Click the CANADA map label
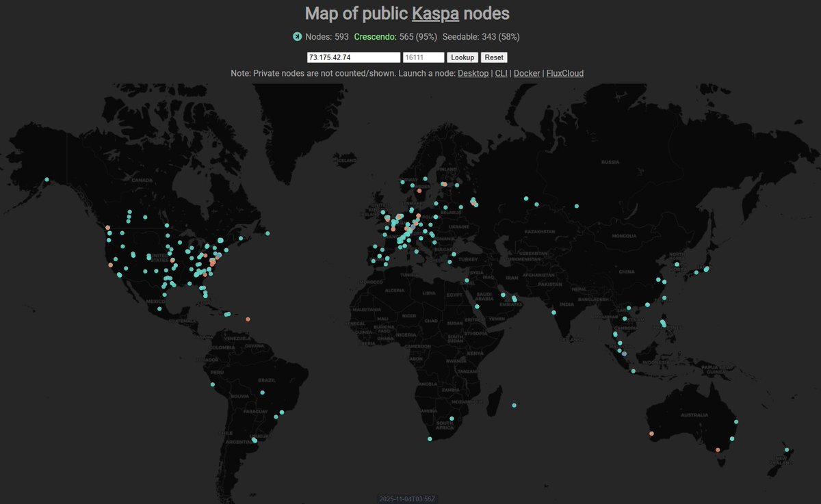The width and height of the screenshot is (821, 504). [x=142, y=181]
